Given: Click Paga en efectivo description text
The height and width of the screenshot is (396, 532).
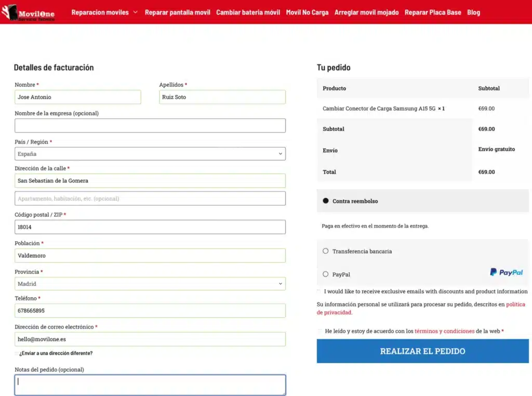Looking at the screenshot, I should tap(375, 226).
